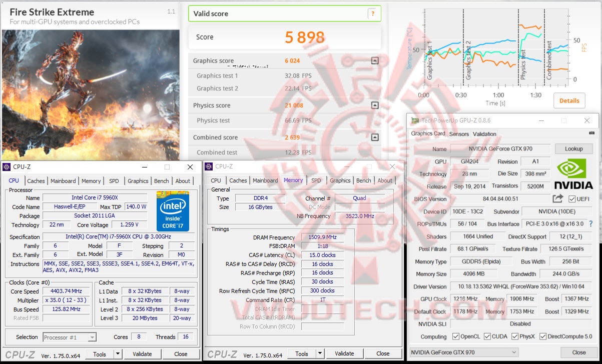Open SPD tab in CPU-Z Memory window
602x364 pixels.
(316, 180)
